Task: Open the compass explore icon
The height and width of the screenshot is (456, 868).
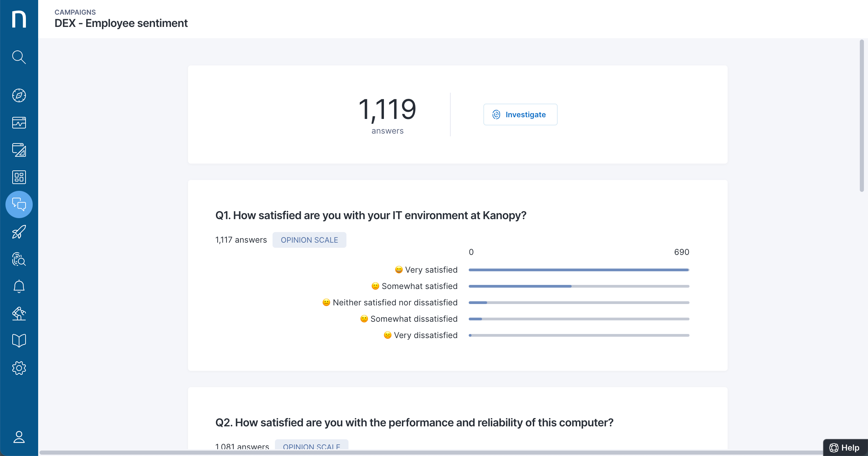Action: (x=19, y=95)
